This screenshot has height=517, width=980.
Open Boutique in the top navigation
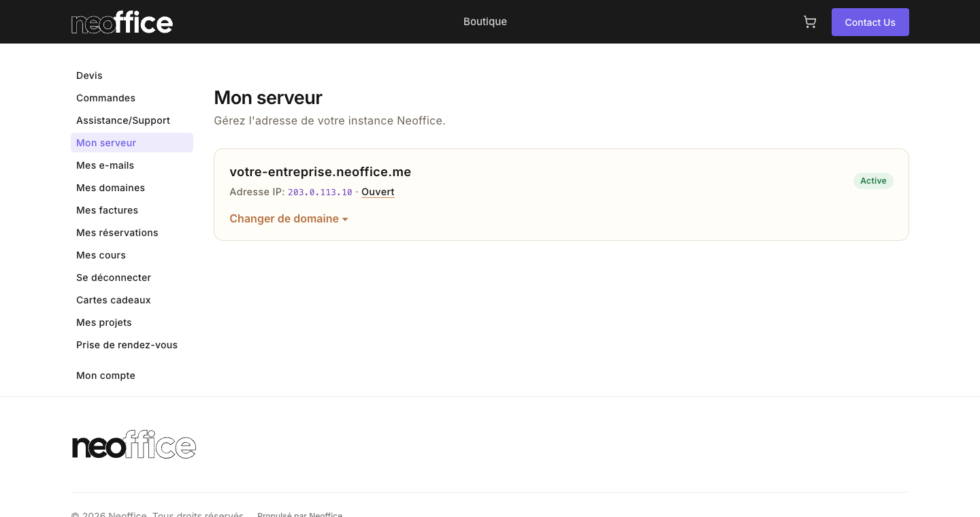(x=485, y=22)
